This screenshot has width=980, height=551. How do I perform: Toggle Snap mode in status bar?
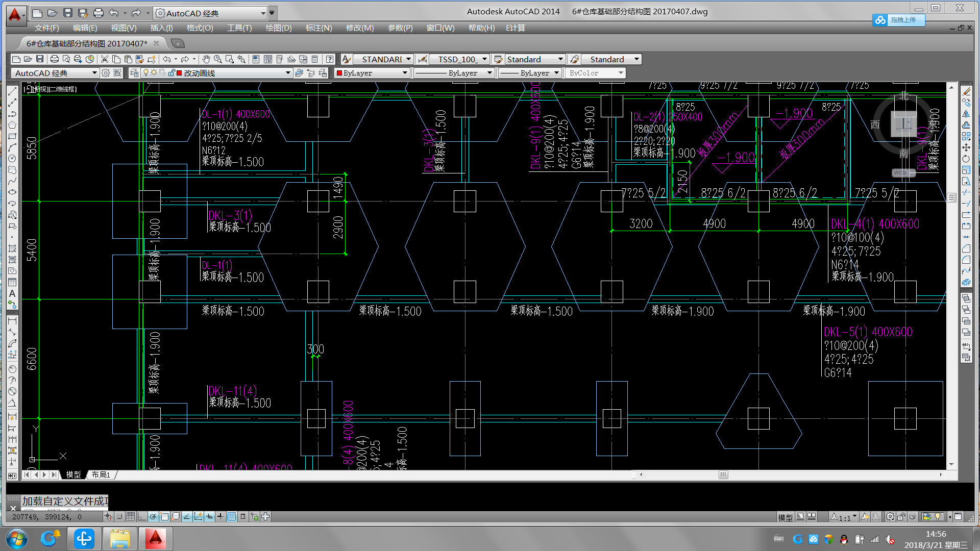[x=119, y=517]
